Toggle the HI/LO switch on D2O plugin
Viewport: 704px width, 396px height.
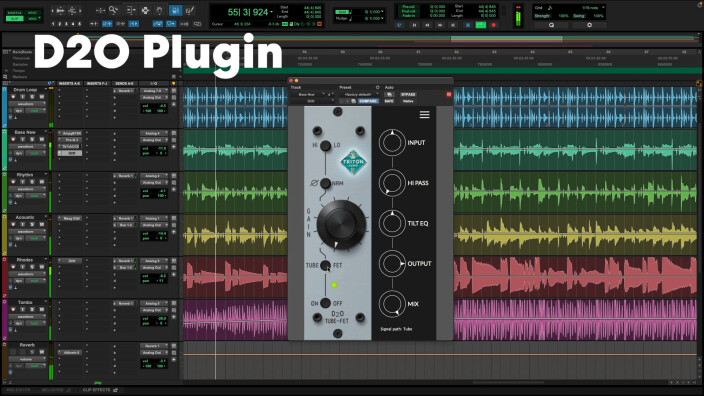click(326, 145)
